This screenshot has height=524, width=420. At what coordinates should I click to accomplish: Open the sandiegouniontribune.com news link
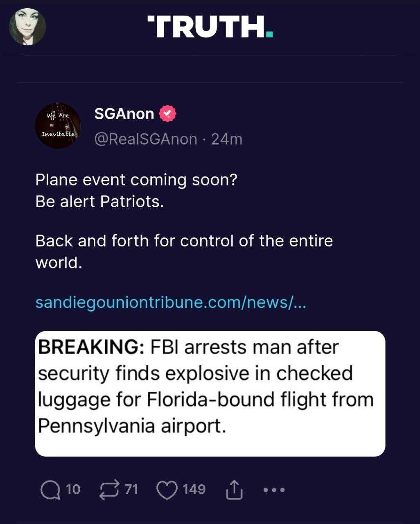pos(170,302)
